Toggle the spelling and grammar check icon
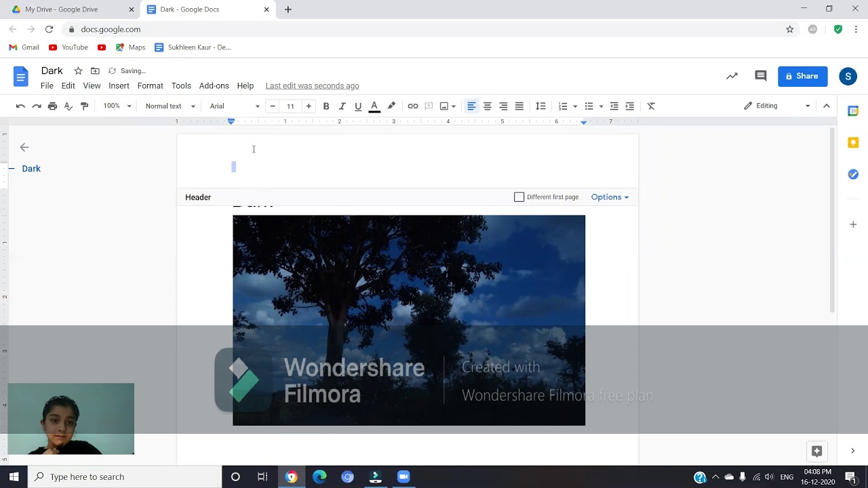 (68, 106)
